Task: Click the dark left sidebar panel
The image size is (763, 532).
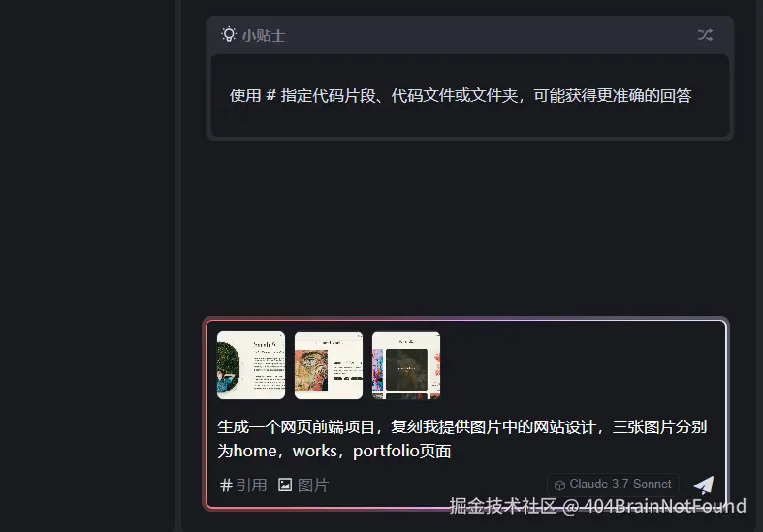Action: coord(87,266)
